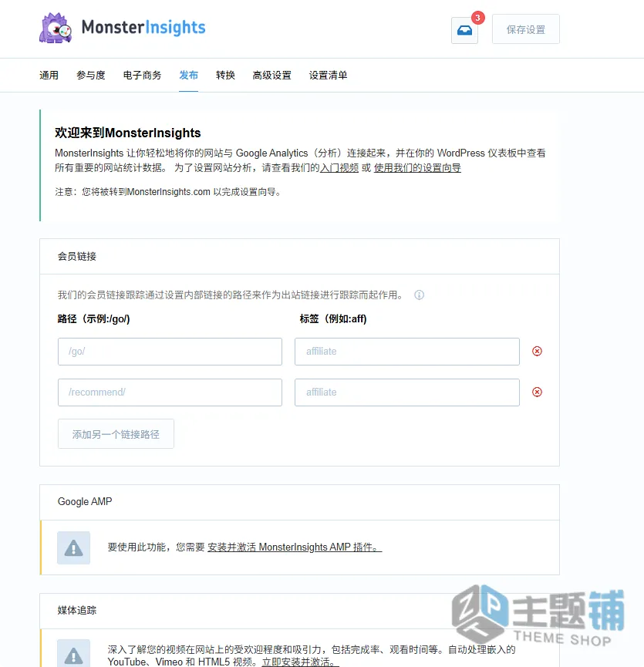The height and width of the screenshot is (667, 644).
Task: Open the 设置清单 tab
Action: [x=328, y=76]
